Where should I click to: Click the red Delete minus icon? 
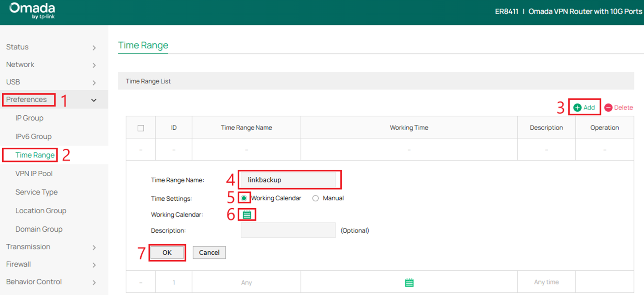point(608,107)
